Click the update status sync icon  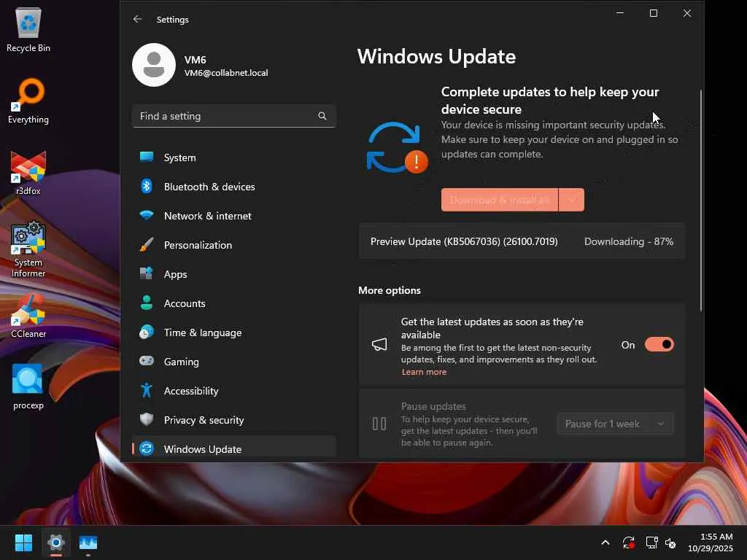coord(396,147)
